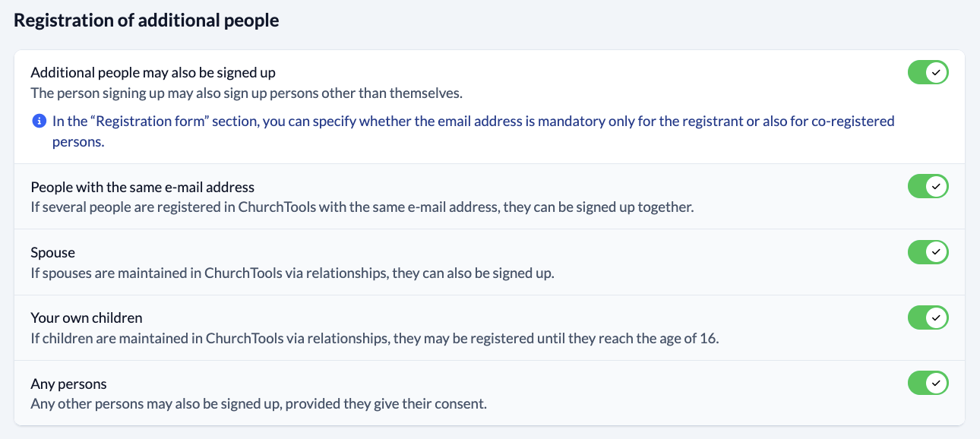Click the "Your own children" label
The height and width of the screenshot is (439, 980).
86,317
